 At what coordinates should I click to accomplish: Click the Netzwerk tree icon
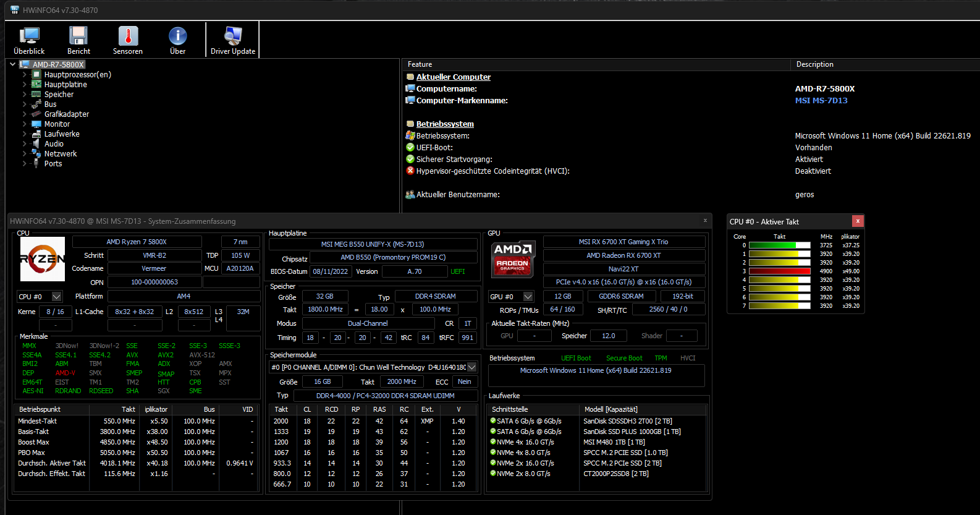pos(36,153)
